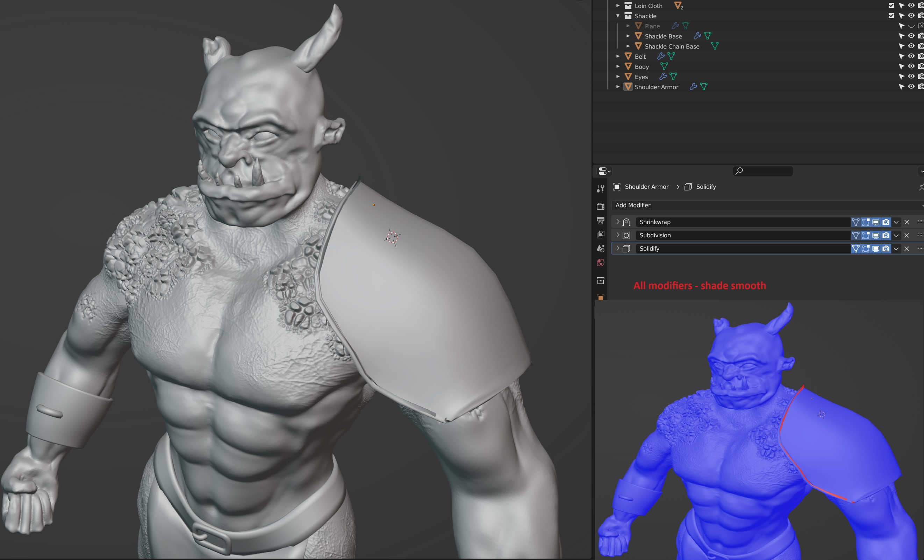Uncheck Loin Cloth collection exclude checkbox
Viewport: 924px width, 560px height.
tap(891, 5)
